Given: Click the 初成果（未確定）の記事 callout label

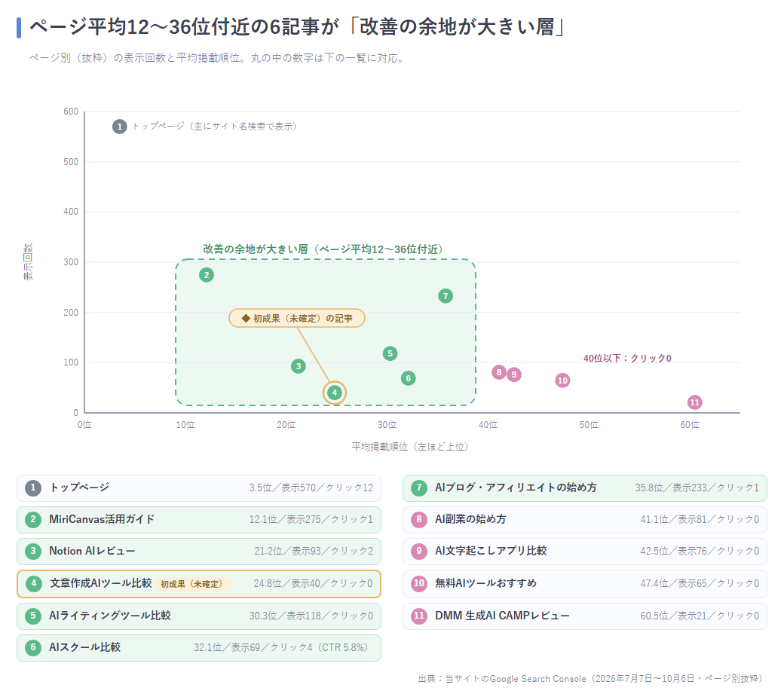Looking at the screenshot, I should [x=297, y=318].
